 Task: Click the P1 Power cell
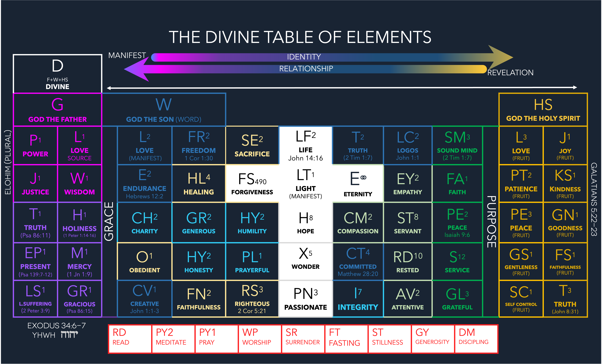35,145
